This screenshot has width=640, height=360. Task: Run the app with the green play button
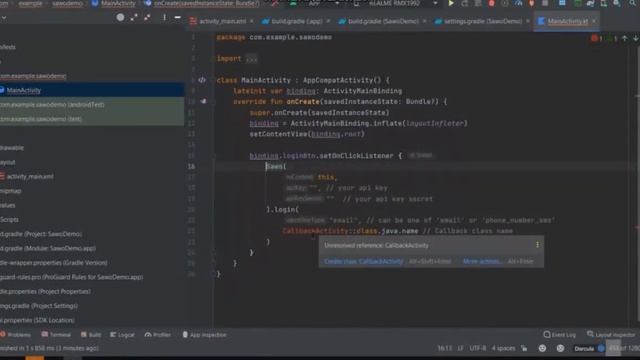(451, 4)
